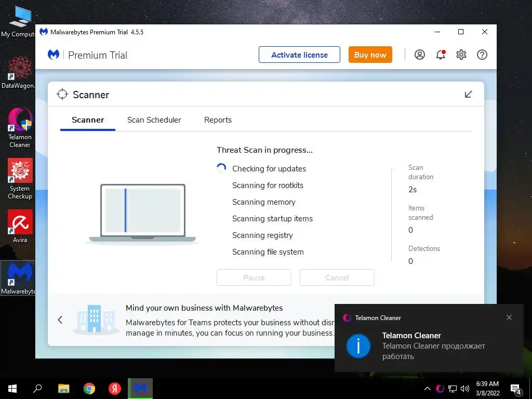Open File Explorer from the taskbar
The width and height of the screenshot is (532, 399).
coord(63,389)
